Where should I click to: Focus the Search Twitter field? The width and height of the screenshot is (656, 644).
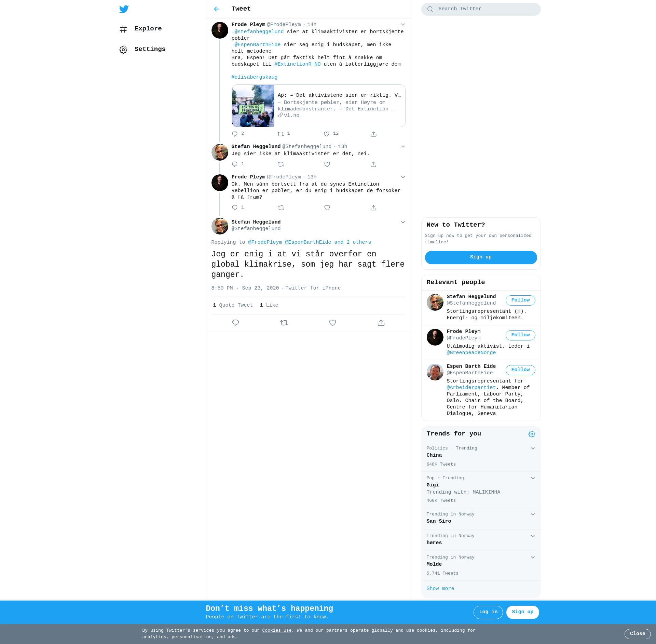481,9
